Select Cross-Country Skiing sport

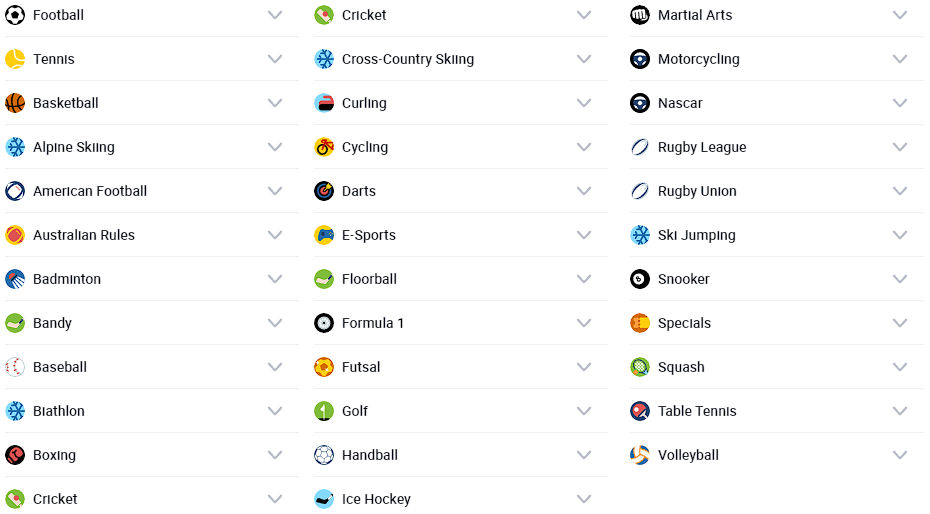(408, 59)
